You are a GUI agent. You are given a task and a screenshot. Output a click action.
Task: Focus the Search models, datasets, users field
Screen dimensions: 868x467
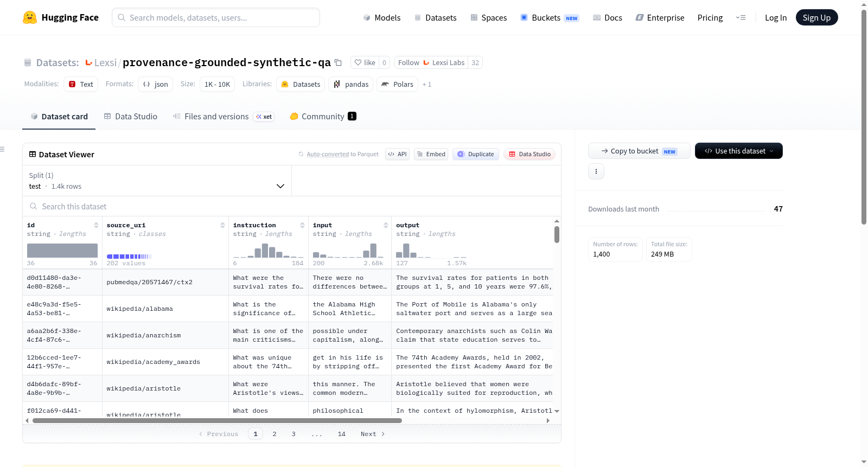tap(216, 17)
